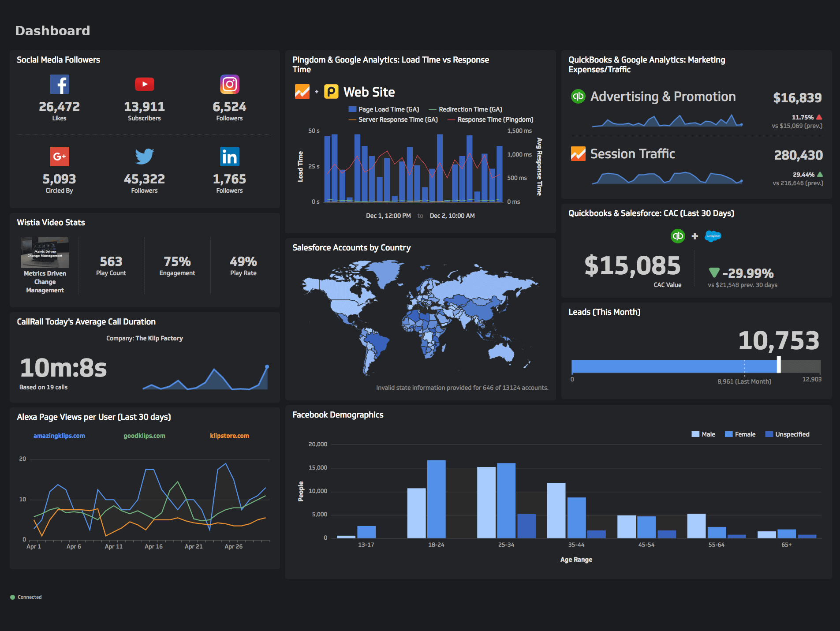Click the $15,085 CAC Value
Image resolution: width=840 pixels, height=631 pixels.
pyautogui.click(x=632, y=265)
